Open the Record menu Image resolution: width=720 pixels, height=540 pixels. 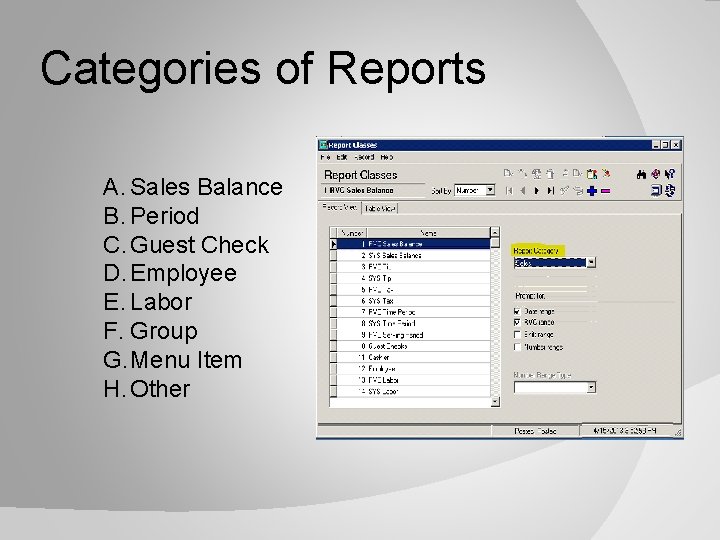(x=364, y=157)
